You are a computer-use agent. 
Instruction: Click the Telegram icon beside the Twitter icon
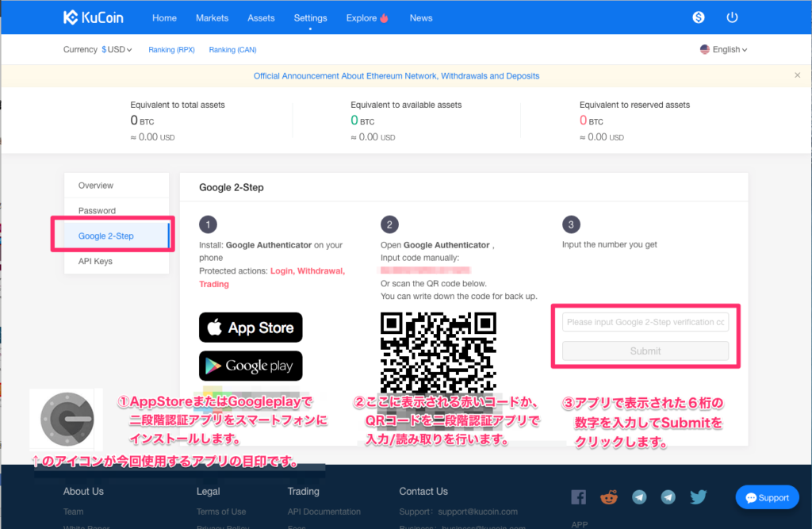point(668,497)
